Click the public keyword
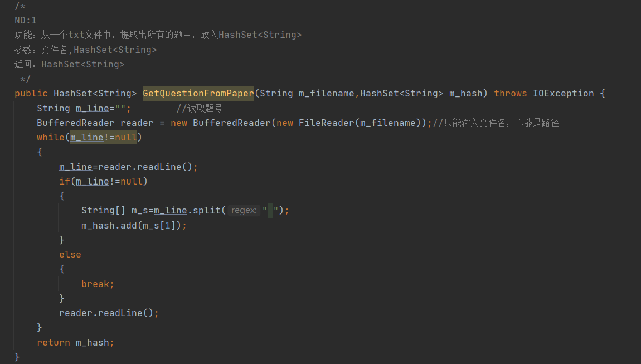The height and width of the screenshot is (364, 641). pyautogui.click(x=31, y=93)
